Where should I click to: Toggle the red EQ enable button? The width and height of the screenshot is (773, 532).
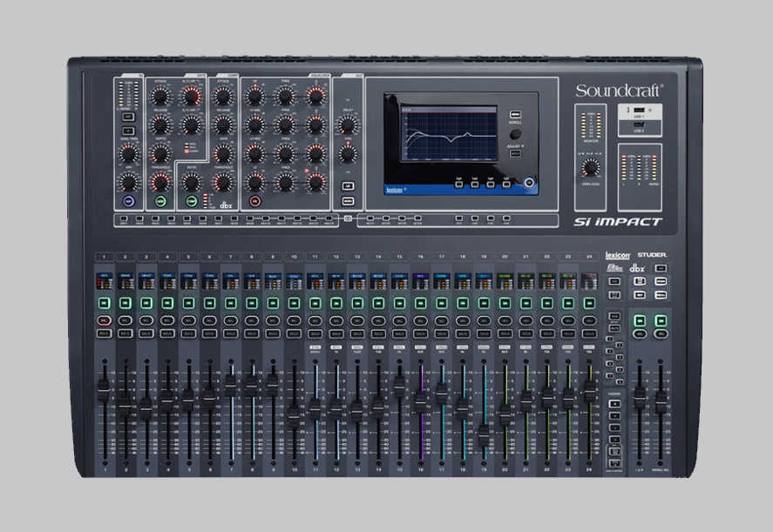click(254, 201)
